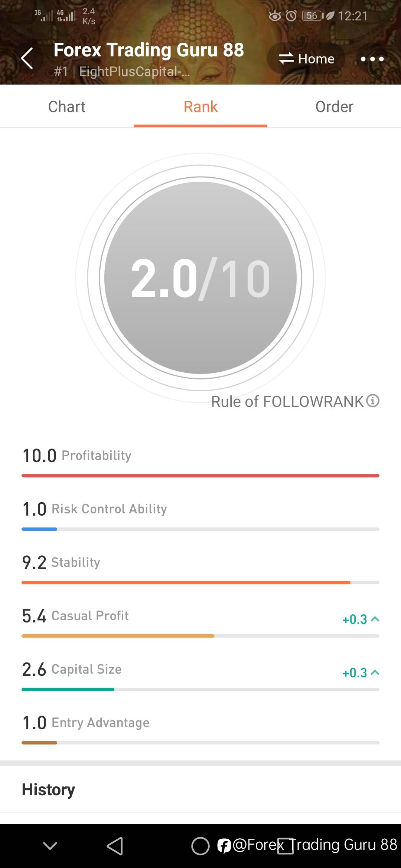Tap the 2.0/10 score circle
This screenshot has width=401, height=868.
point(200,278)
